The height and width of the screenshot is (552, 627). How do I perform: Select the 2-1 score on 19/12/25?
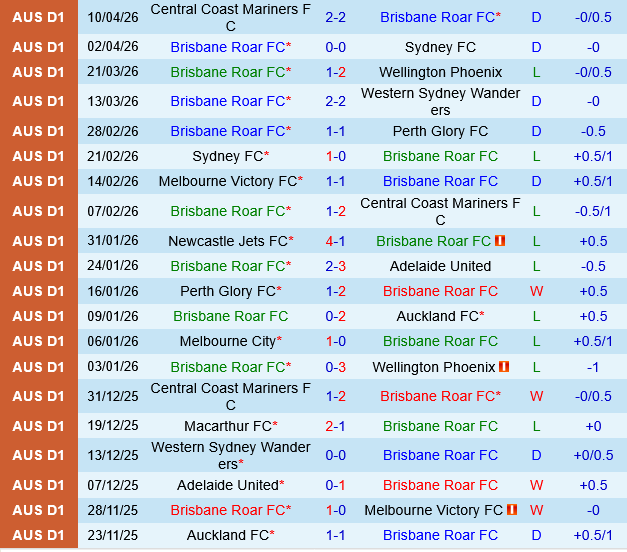(x=335, y=426)
